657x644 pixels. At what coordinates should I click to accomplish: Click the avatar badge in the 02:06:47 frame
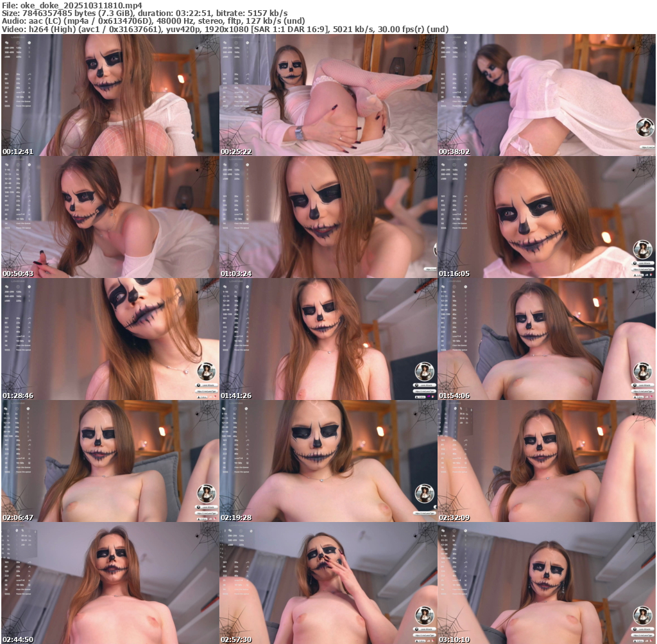tap(207, 493)
